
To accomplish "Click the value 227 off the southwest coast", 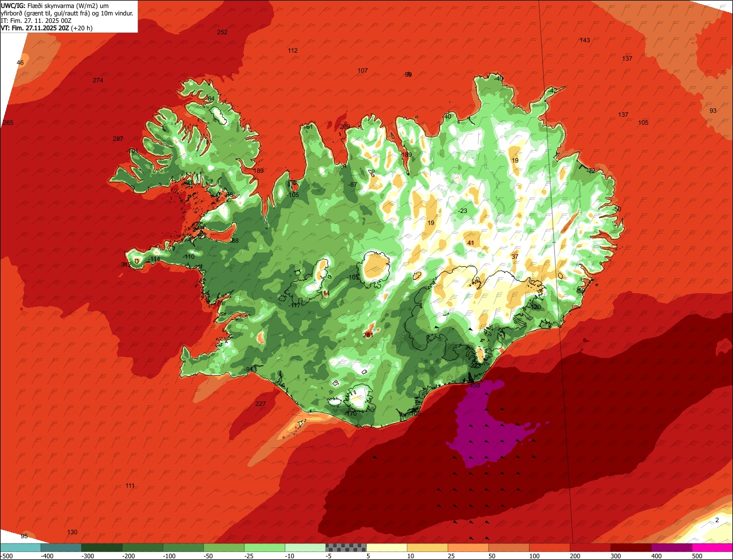I will coord(261,404).
